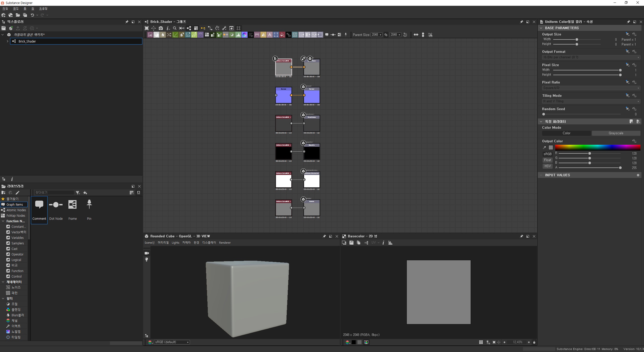Select Grayscale color mode
Screen dimensions: 644x352
616,133
